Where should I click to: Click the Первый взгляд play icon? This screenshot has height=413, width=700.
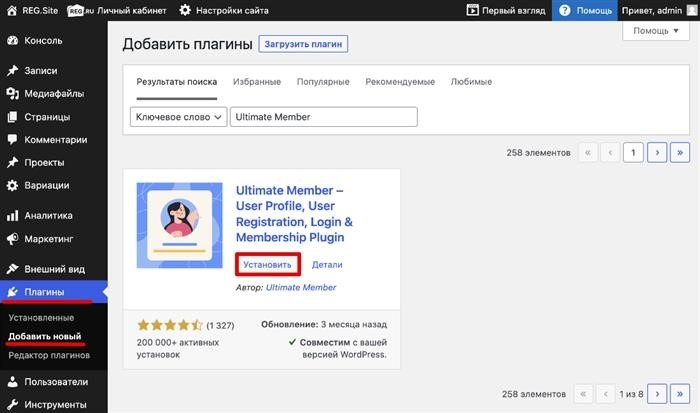click(x=472, y=10)
